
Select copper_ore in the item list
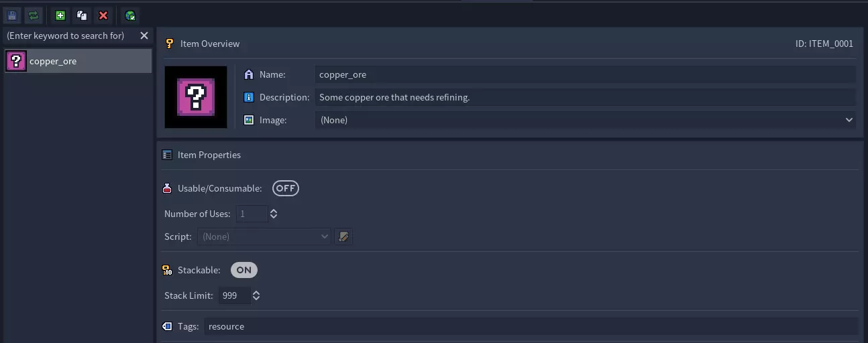tap(78, 61)
